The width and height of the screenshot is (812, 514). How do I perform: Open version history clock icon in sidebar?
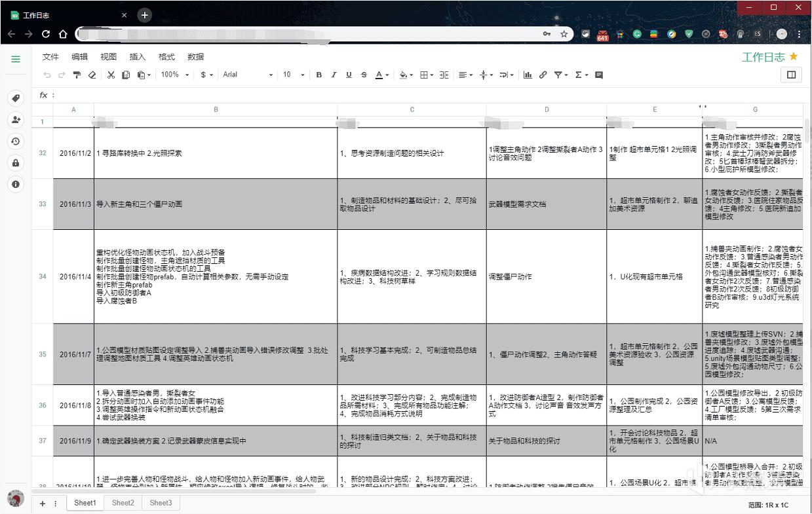[16, 141]
